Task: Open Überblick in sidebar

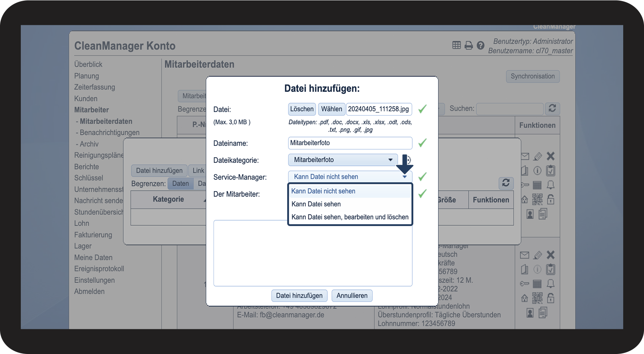Action: 88,65
